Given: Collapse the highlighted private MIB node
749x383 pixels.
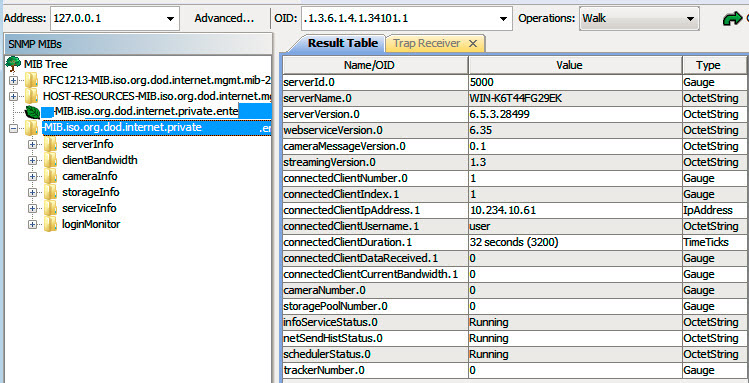Looking at the screenshot, I should [x=13, y=128].
